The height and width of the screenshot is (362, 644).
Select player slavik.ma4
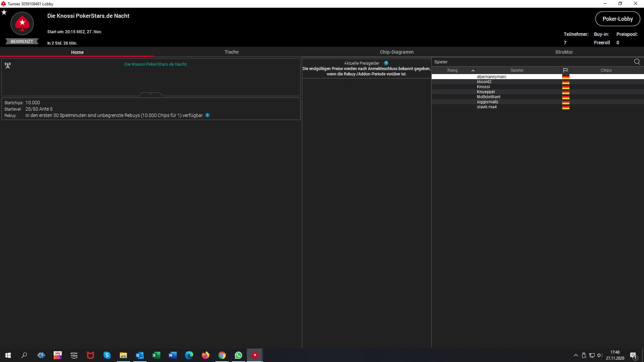(537, 107)
